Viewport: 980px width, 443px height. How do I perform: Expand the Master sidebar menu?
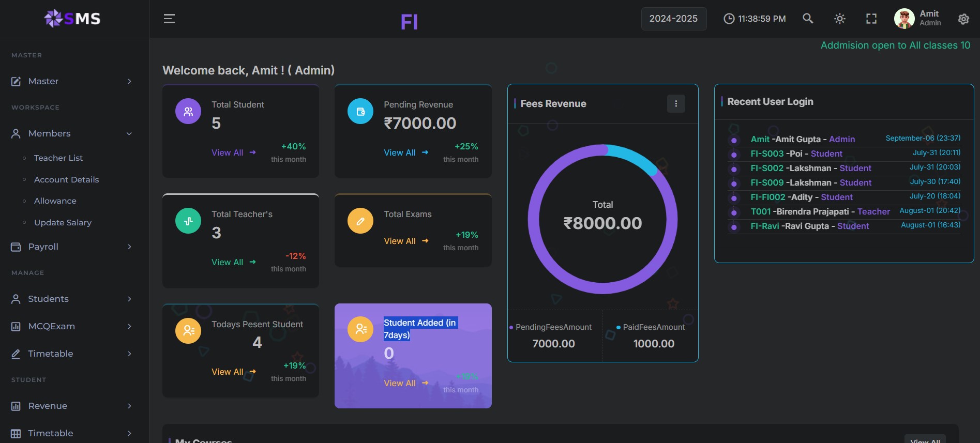[x=71, y=81]
